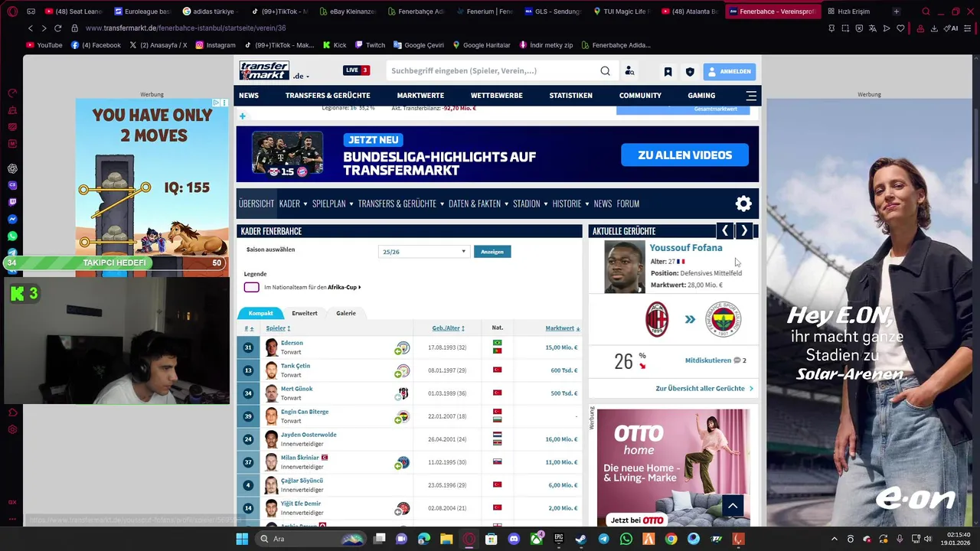The image size is (980, 551).
Task: Sort table by Geb./Alter column
Action: tap(448, 328)
